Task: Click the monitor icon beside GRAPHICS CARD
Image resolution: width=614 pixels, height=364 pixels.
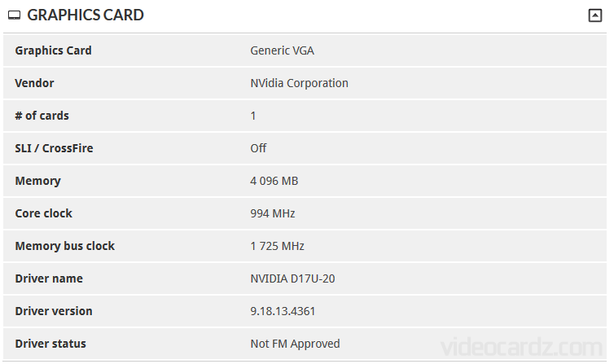Action: point(14,15)
